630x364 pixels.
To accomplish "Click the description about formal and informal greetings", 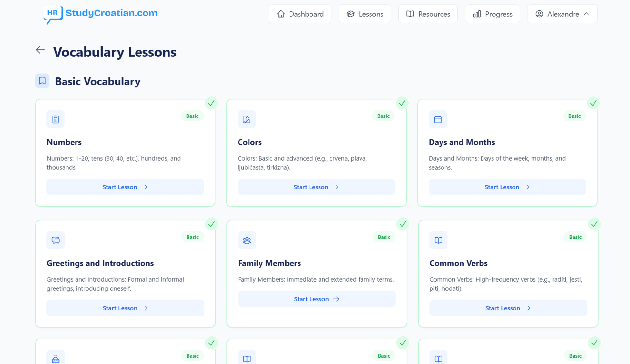I will [116, 284].
